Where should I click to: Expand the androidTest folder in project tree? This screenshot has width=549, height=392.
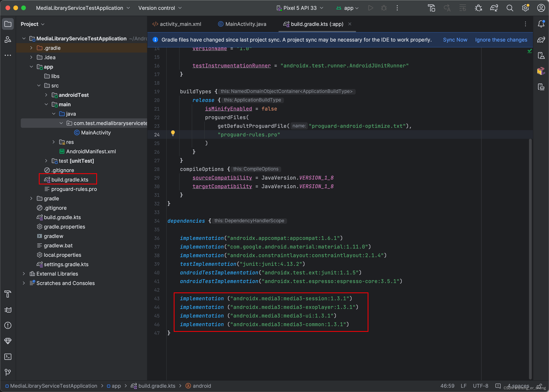click(x=46, y=95)
